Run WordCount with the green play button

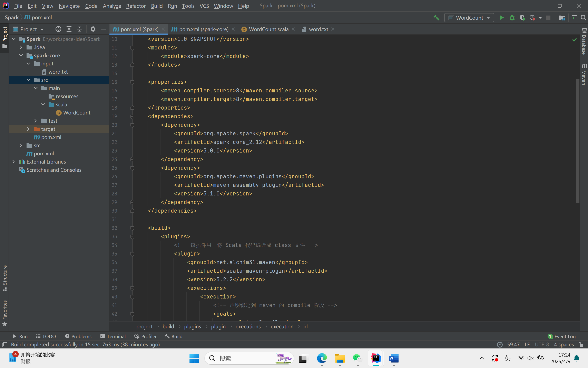(501, 18)
